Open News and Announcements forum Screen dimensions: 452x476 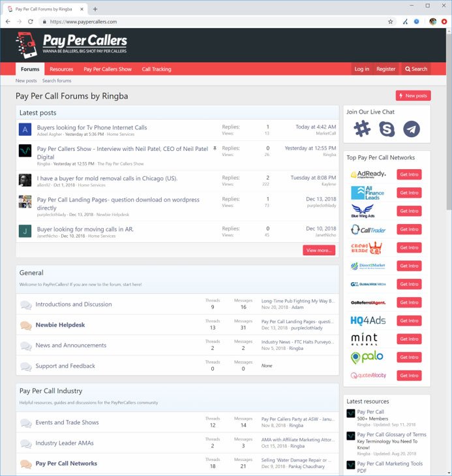coord(71,345)
